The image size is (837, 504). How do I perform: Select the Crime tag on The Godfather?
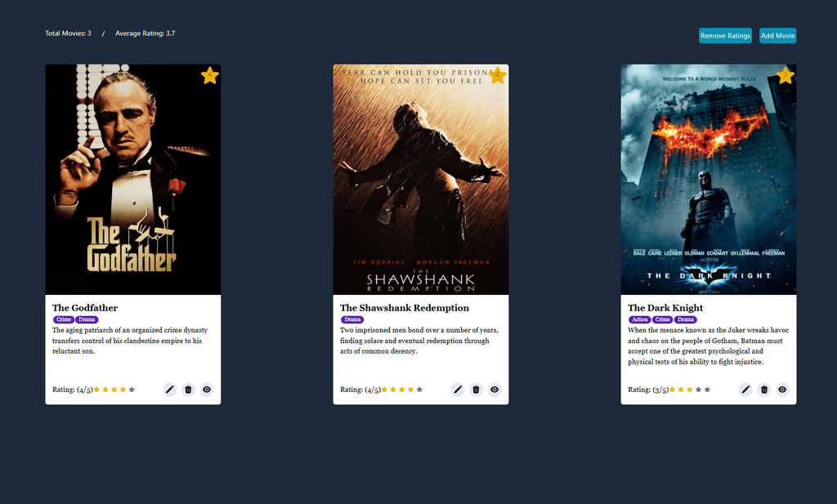pyautogui.click(x=64, y=319)
